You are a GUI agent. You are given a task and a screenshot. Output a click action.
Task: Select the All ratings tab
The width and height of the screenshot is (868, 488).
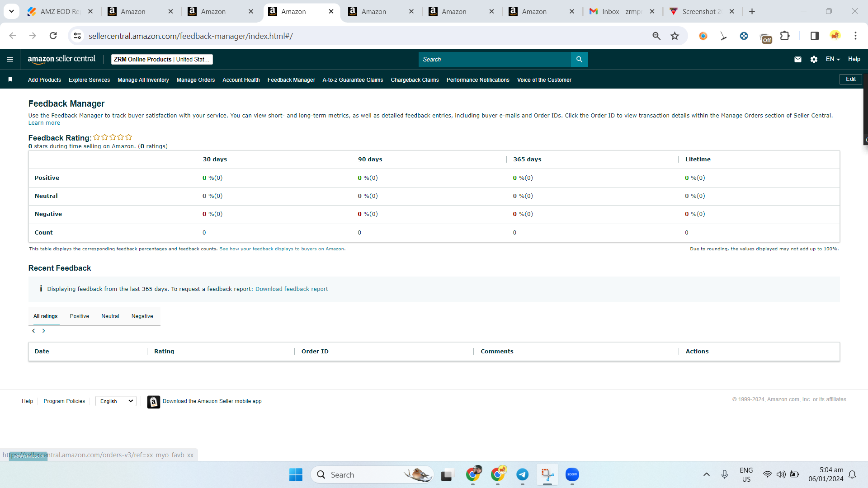pos(46,316)
